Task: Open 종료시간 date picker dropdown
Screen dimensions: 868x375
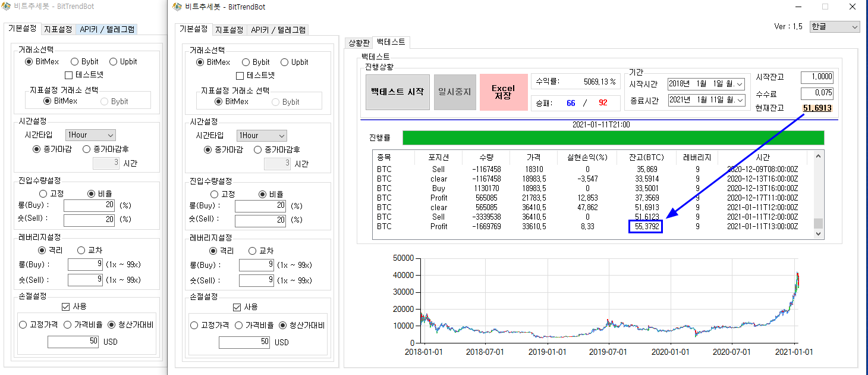Action: (x=740, y=101)
